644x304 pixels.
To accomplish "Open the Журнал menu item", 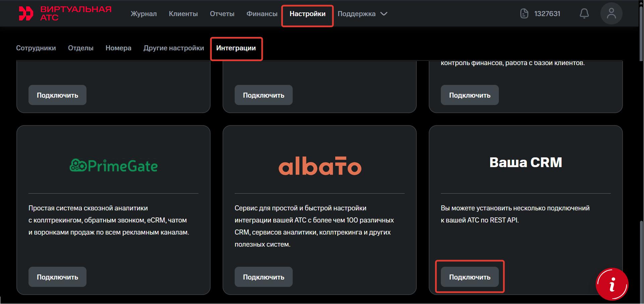I will click(143, 14).
